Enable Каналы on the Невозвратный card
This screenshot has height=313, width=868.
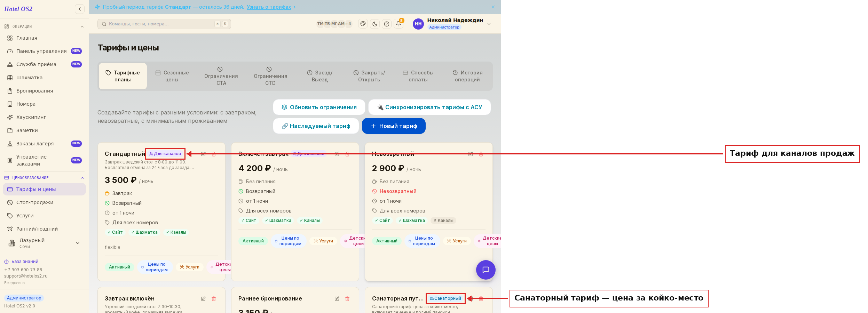pyautogui.click(x=443, y=220)
